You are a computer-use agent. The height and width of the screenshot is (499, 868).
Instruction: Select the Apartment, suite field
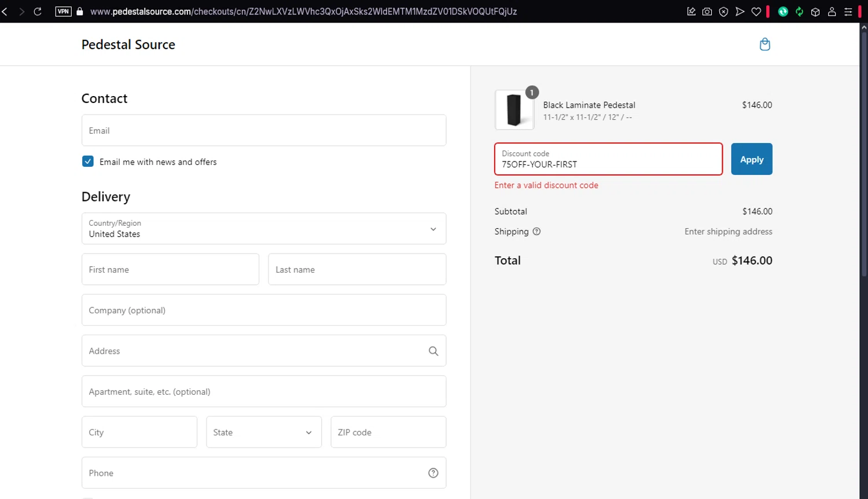(264, 391)
